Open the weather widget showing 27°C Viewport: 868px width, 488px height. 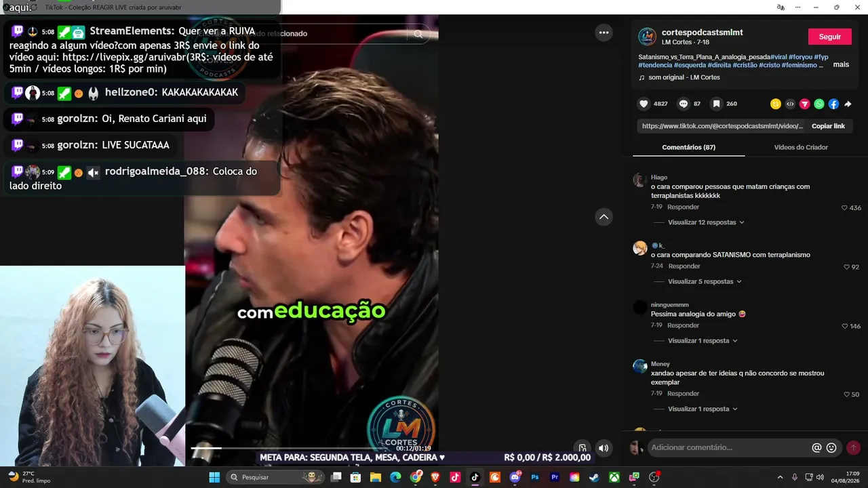click(29, 477)
